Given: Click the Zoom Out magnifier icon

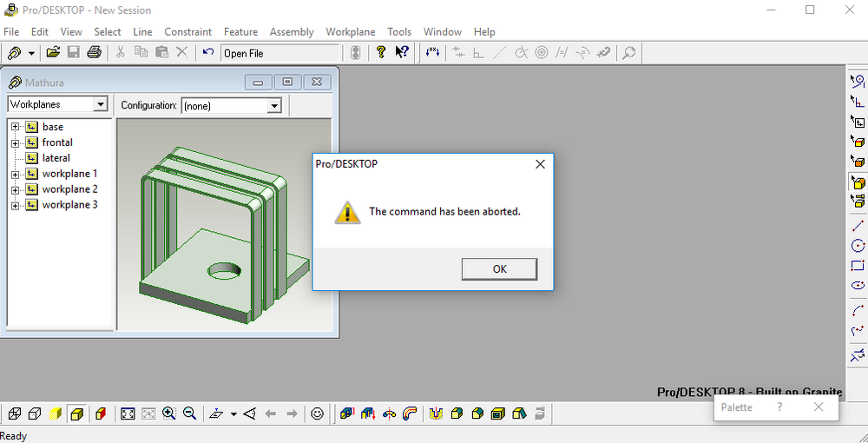Looking at the screenshot, I should click(190, 413).
